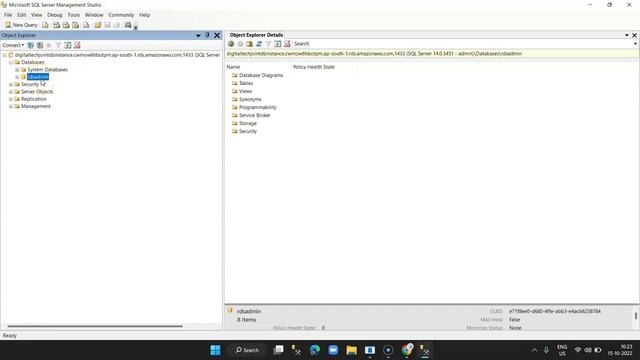Click the Object Explorer horizontal scrollbar

pos(95,326)
